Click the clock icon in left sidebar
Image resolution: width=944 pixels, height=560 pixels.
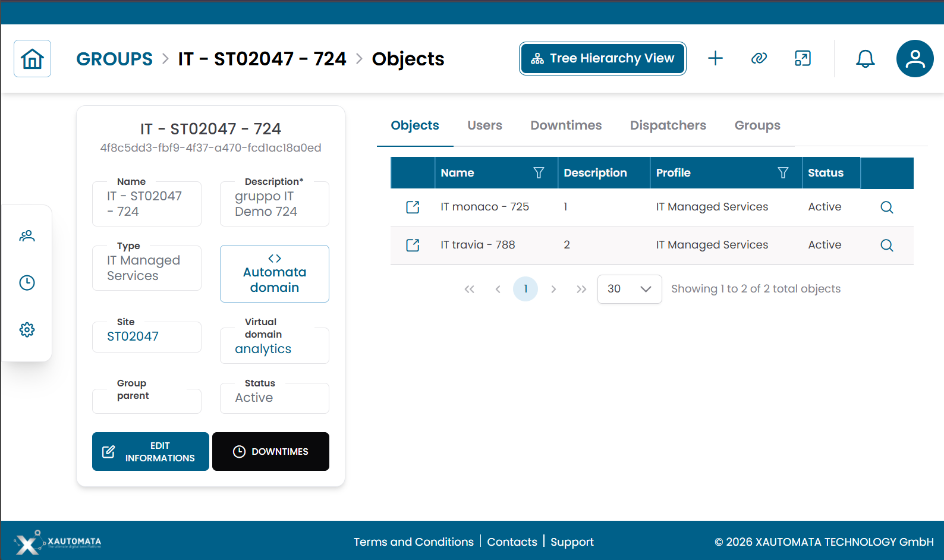point(27,283)
